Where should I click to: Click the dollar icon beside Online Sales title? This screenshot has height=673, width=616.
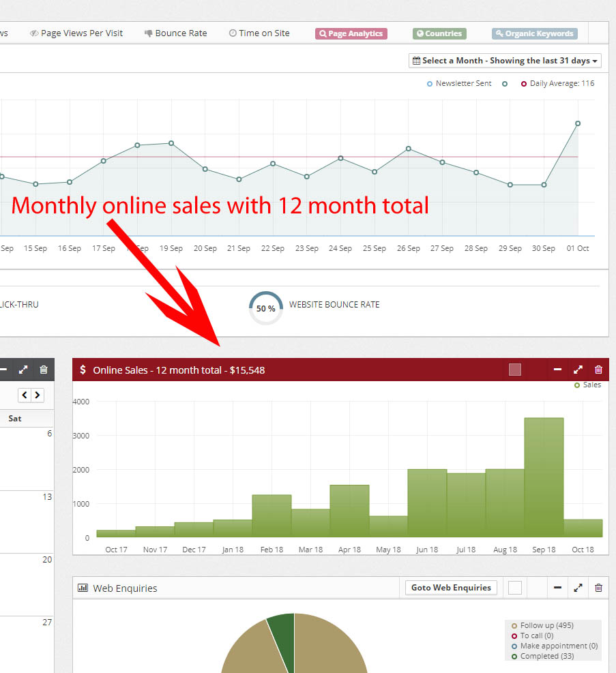pos(83,369)
